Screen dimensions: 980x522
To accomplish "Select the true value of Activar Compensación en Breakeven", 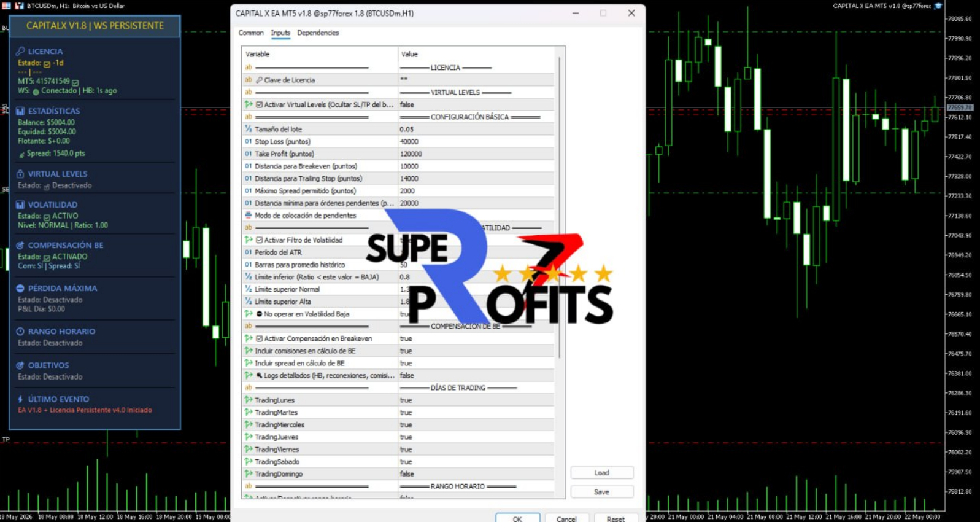I will coord(476,338).
